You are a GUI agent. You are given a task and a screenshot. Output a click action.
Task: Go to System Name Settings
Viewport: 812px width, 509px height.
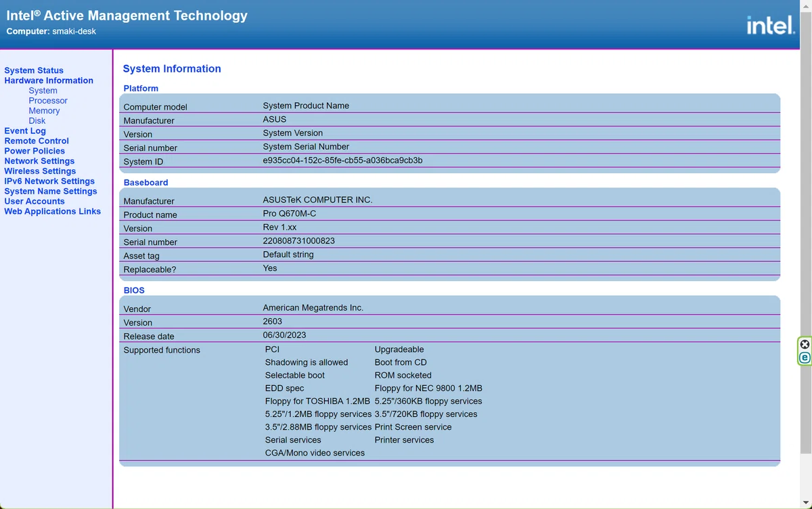[51, 192]
